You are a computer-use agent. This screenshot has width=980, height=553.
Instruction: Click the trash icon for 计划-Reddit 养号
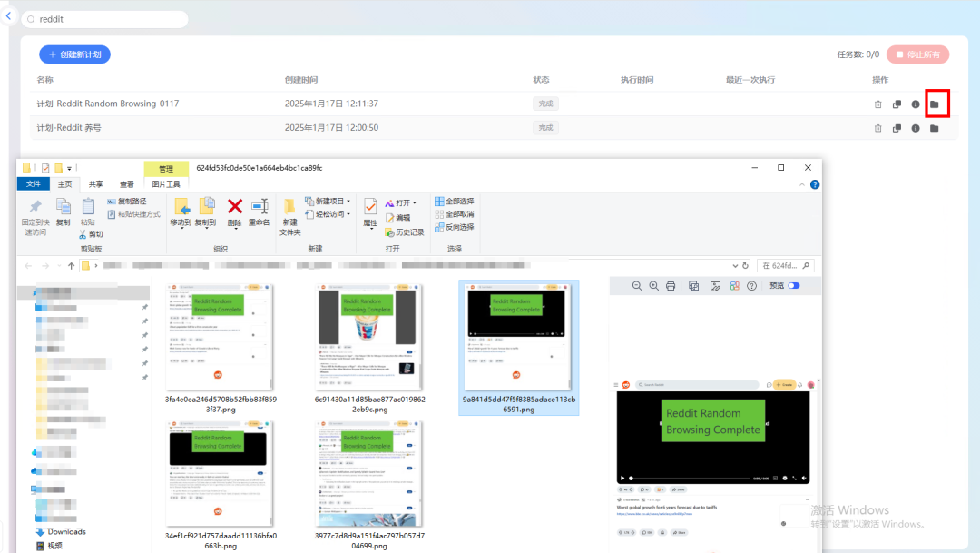pos(877,127)
